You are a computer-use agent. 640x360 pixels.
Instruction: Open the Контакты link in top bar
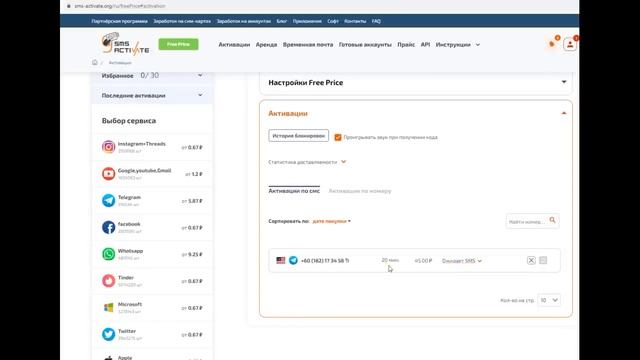355,21
